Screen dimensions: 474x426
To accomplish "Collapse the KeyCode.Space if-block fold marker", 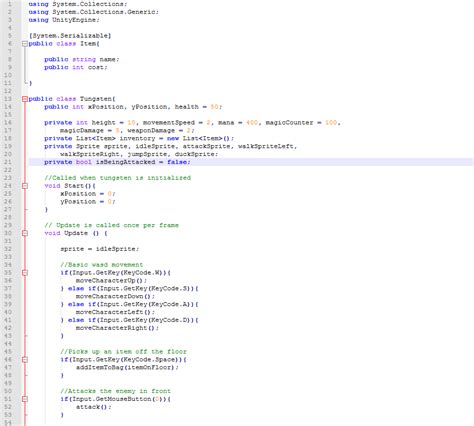I will click(x=25, y=360).
